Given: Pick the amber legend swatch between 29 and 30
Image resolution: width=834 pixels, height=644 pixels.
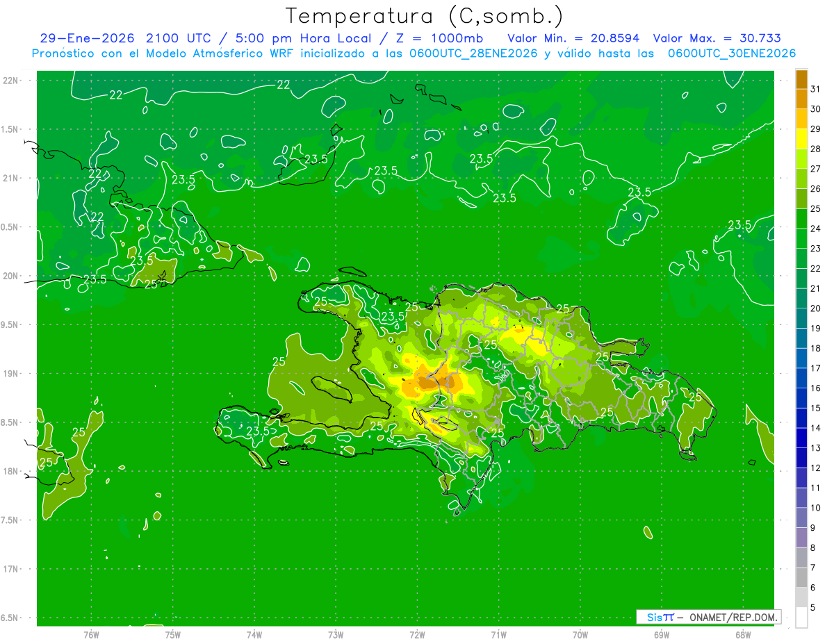Looking at the screenshot, I should click(x=801, y=119).
